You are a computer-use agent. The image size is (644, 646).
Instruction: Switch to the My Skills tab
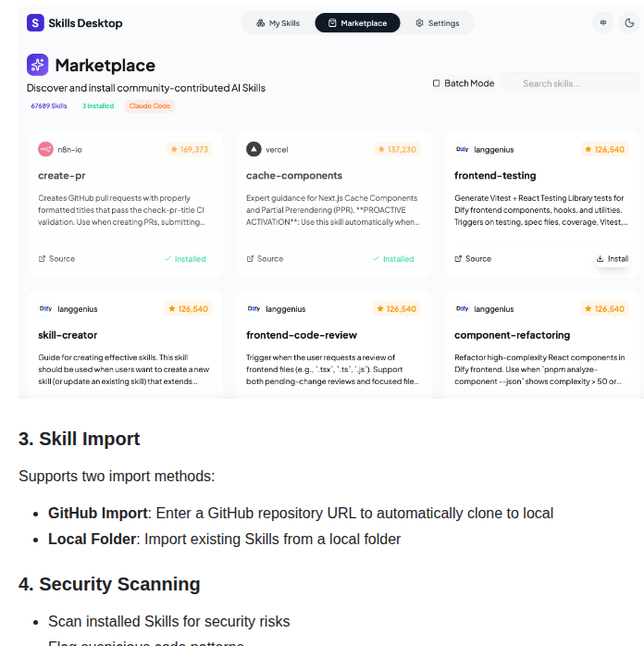coord(278,23)
